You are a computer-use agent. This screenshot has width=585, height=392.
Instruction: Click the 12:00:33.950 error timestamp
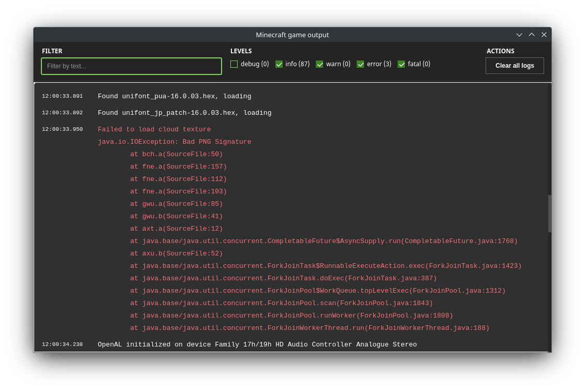(62, 129)
